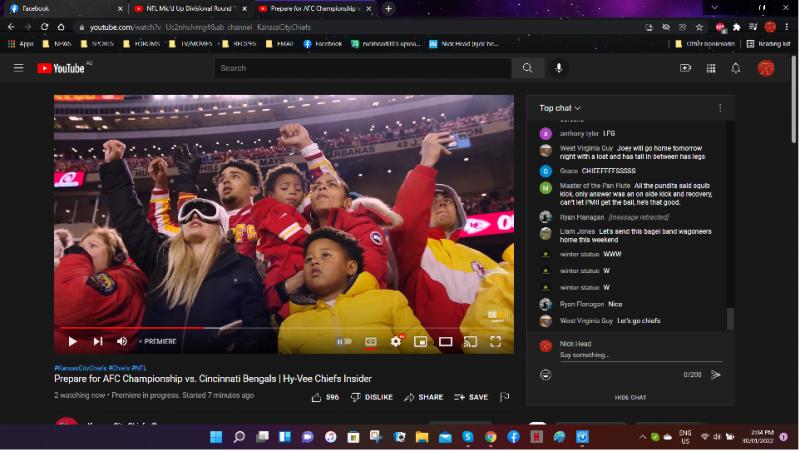Screen dimensions: 800x452
Task: Click the Say something chat input
Action: coord(641,355)
